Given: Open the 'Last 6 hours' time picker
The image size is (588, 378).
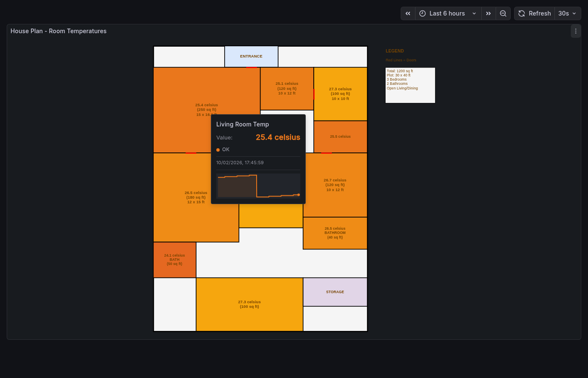Looking at the screenshot, I should point(448,13).
